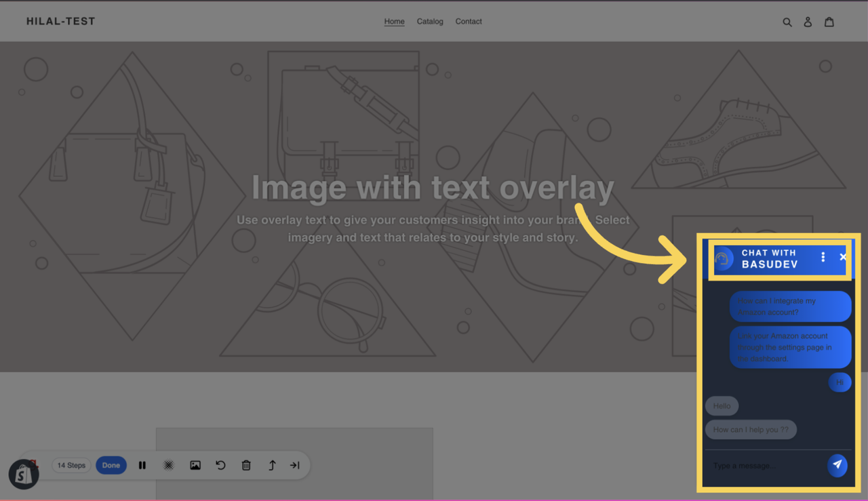Open the chat three-dot options menu
The image size is (868, 501).
(x=823, y=257)
